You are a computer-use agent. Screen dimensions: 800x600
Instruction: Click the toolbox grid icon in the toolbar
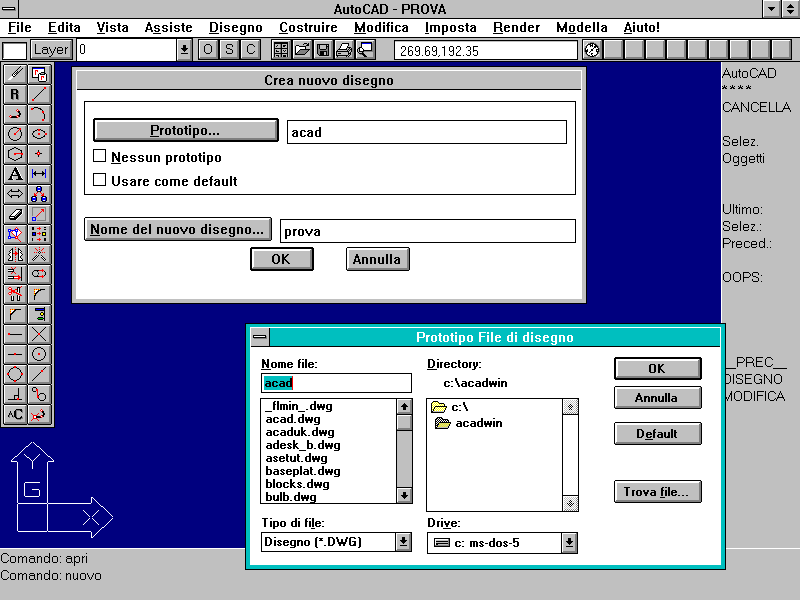click(281, 50)
